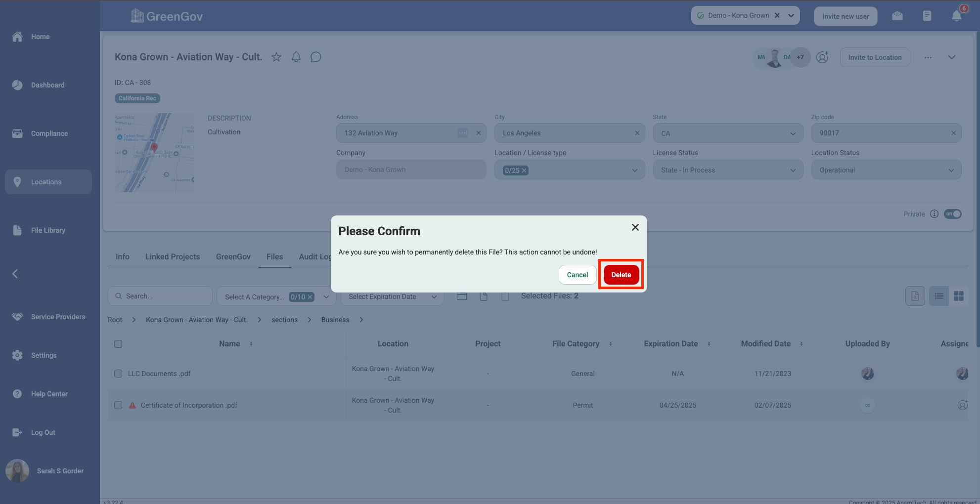Viewport: 980px width, 504px height.
Task: Click the GreenGov logo
Action: 167,16
